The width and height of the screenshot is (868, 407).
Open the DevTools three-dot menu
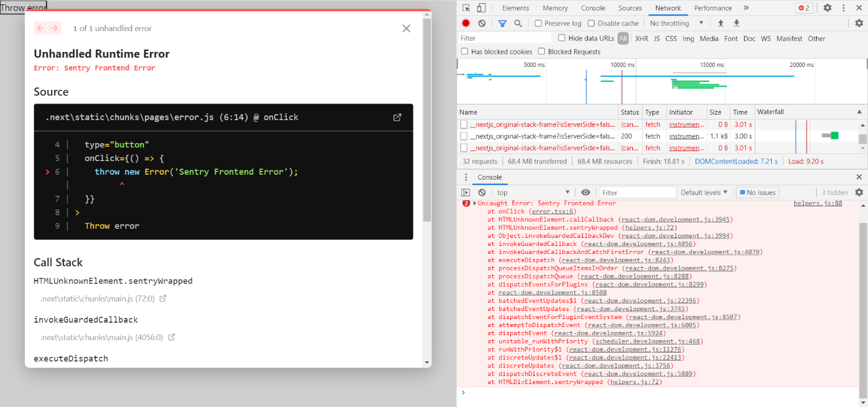(843, 8)
